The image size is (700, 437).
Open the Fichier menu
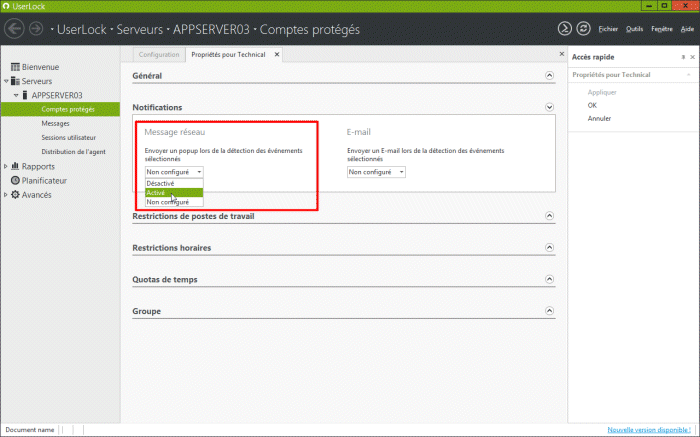608,29
